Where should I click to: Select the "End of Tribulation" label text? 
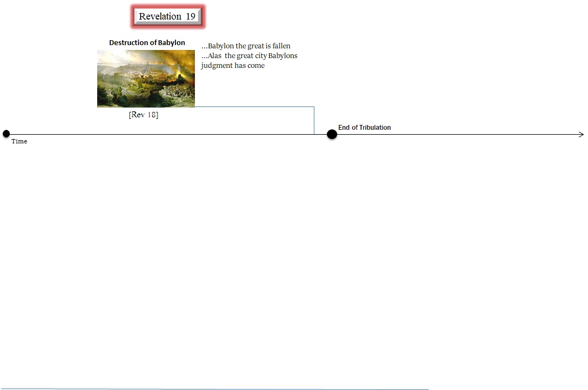364,128
